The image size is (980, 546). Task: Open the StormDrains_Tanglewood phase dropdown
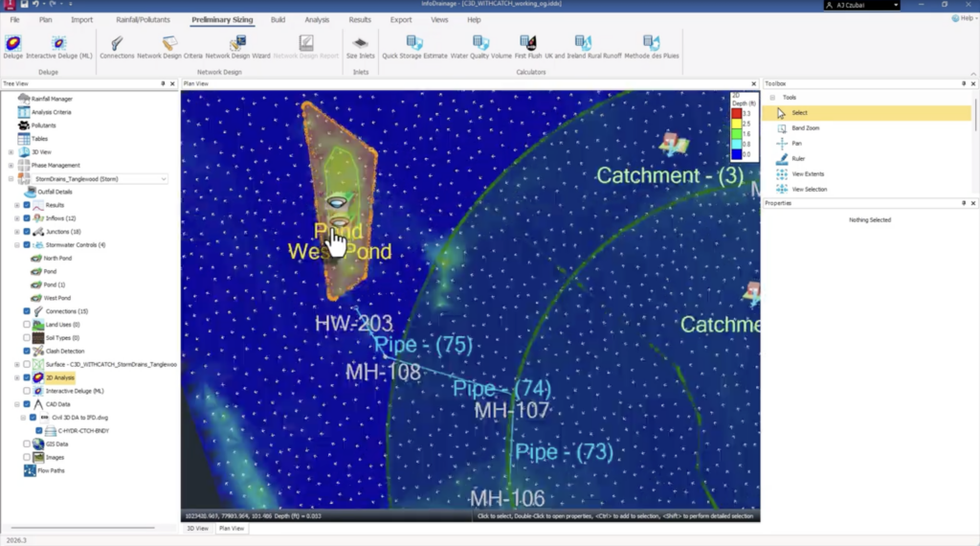pos(164,179)
